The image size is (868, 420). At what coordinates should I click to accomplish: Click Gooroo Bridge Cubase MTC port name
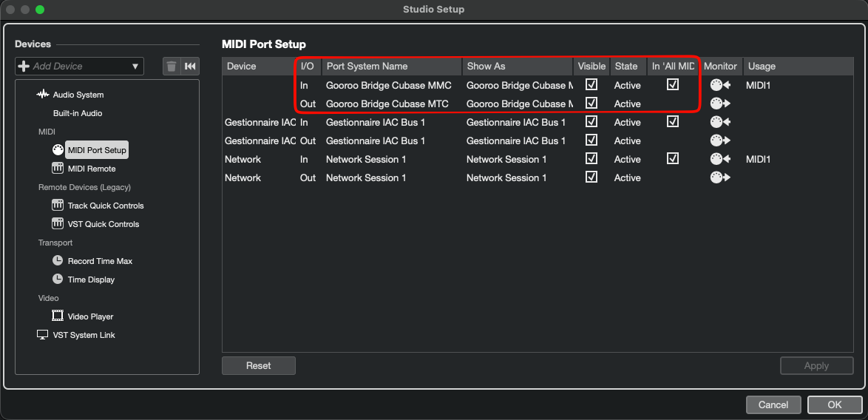point(387,104)
